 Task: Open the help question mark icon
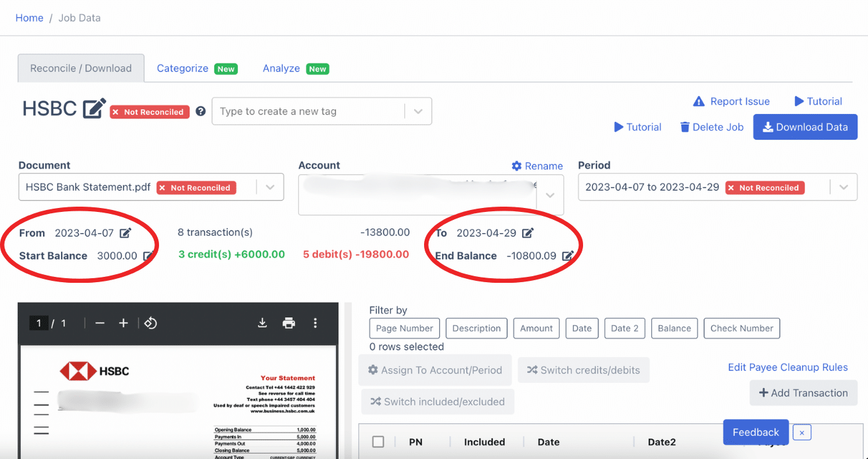201,111
